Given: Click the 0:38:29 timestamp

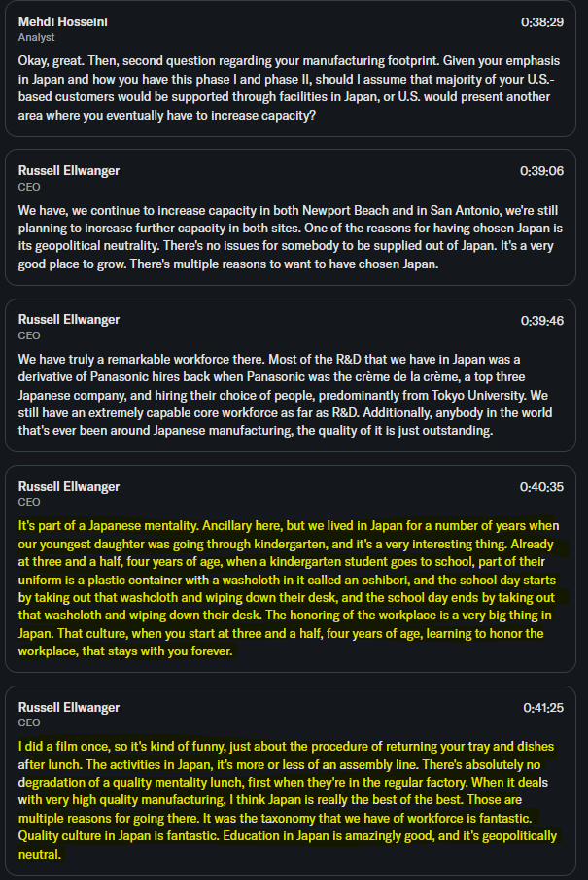Looking at the screenshot, I should [542, 22].
